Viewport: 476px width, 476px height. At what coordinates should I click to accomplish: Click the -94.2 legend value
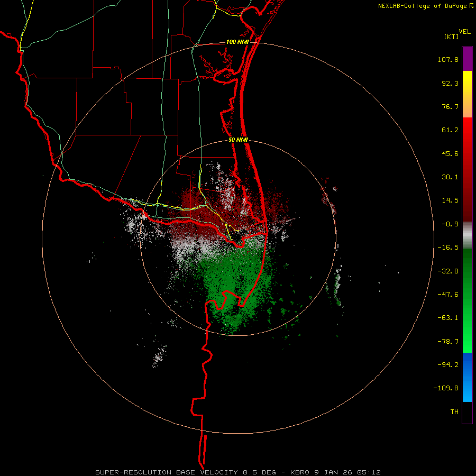448,365
